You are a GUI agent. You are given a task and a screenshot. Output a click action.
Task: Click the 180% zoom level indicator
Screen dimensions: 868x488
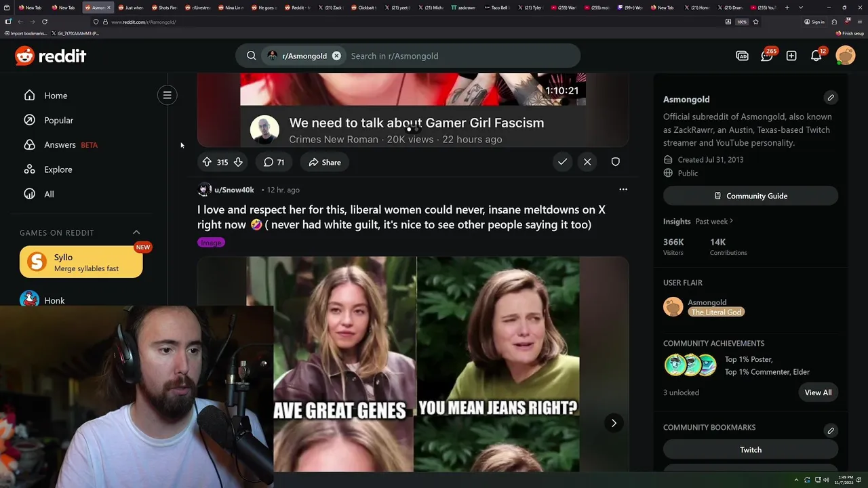click(x=742, y=22)
